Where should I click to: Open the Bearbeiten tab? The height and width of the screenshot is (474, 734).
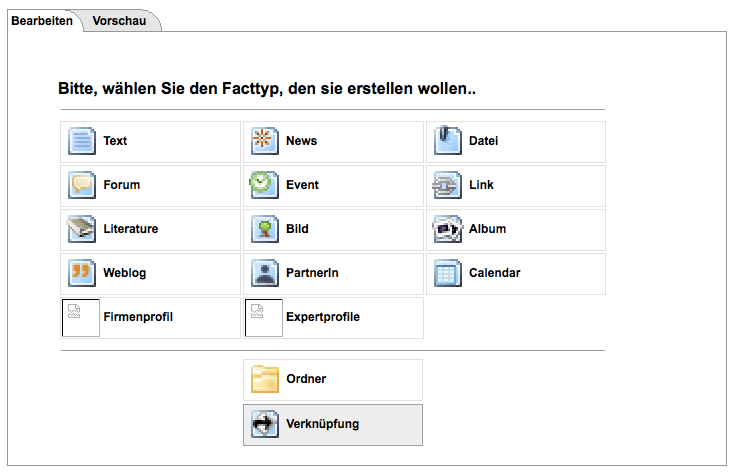[42, 21]
